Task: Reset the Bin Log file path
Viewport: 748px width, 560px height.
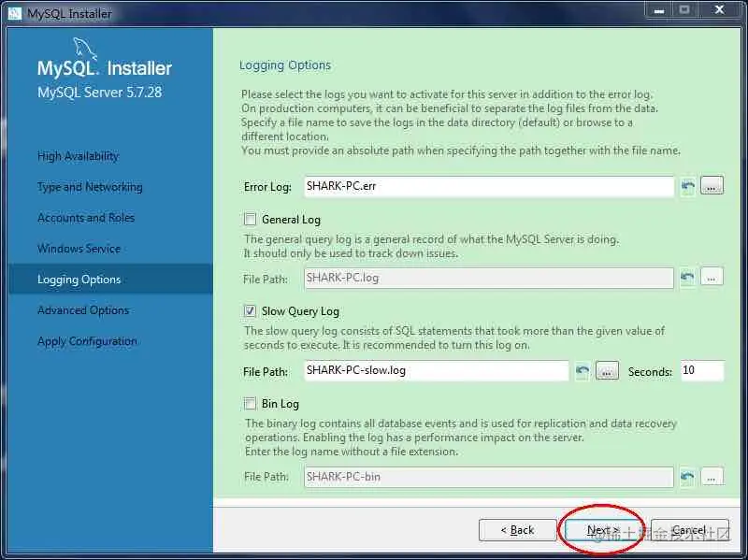Action: 687,477
